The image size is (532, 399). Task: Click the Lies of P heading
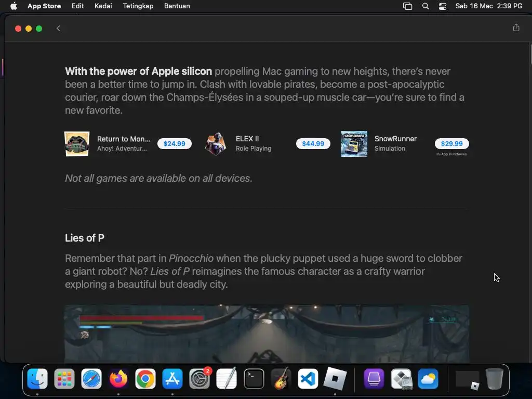point(85,238)
